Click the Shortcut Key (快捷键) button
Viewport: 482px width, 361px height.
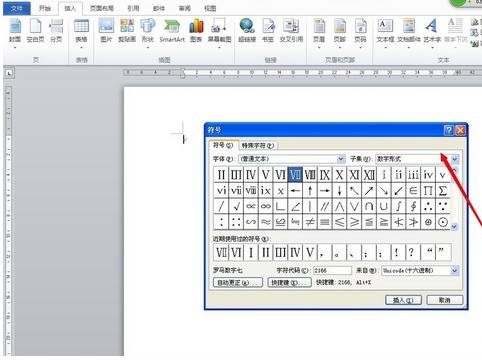[x=289, y=283]
